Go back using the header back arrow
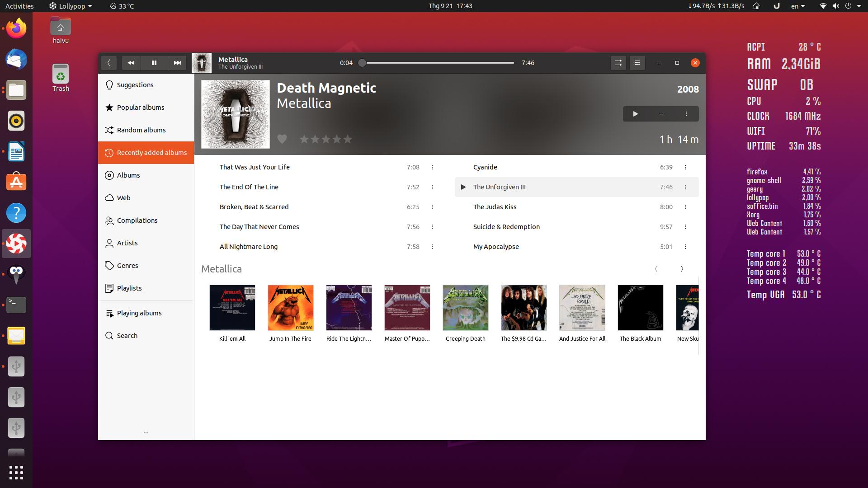The height and width of the screenshot is (488, 868). [x=109, y=63]
